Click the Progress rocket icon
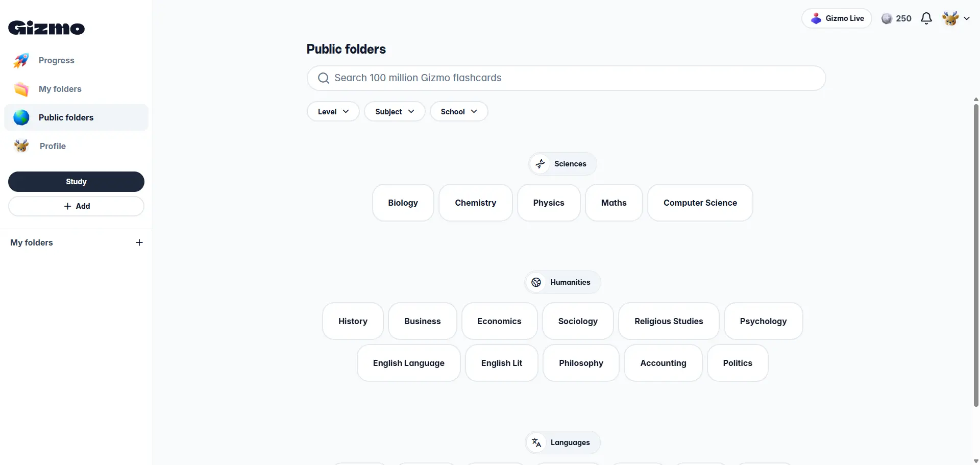This screenshot has height=465, width=980. [21, 60]
